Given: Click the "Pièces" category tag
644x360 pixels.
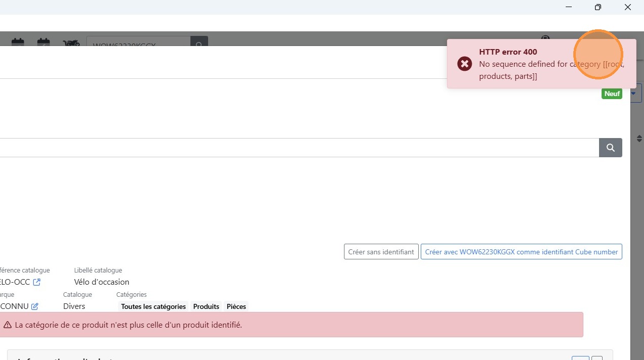Looking at the screenshot, I should [236, 306].
